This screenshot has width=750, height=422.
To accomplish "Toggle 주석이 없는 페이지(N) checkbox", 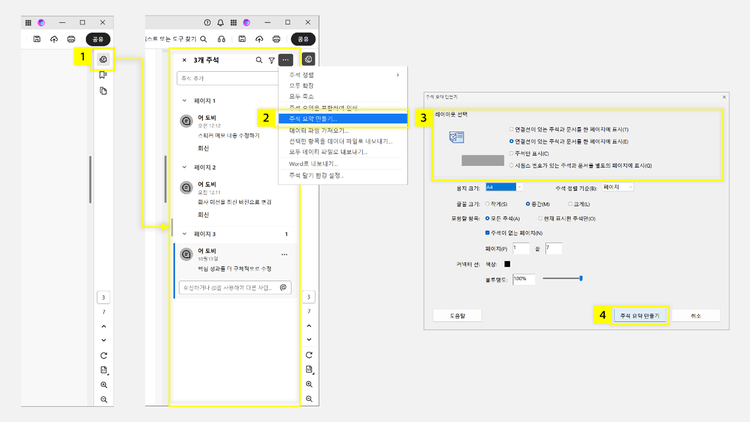I will click(x=487, y=233).
